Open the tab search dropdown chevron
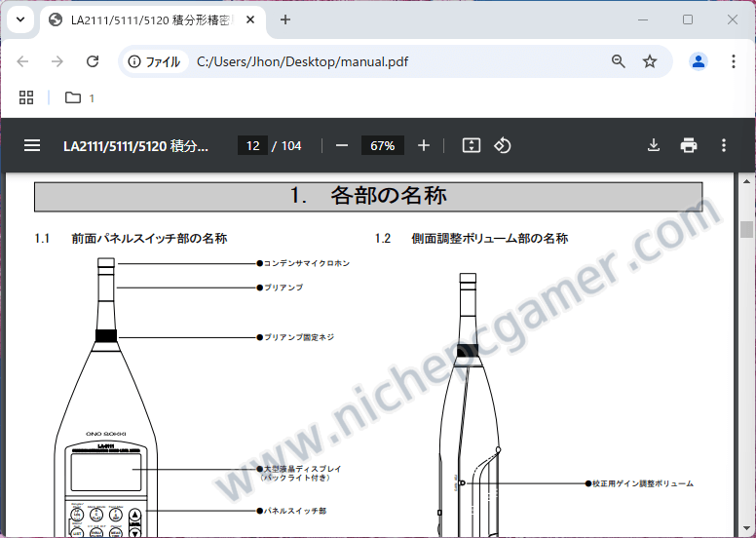 (x=20, y=19)
